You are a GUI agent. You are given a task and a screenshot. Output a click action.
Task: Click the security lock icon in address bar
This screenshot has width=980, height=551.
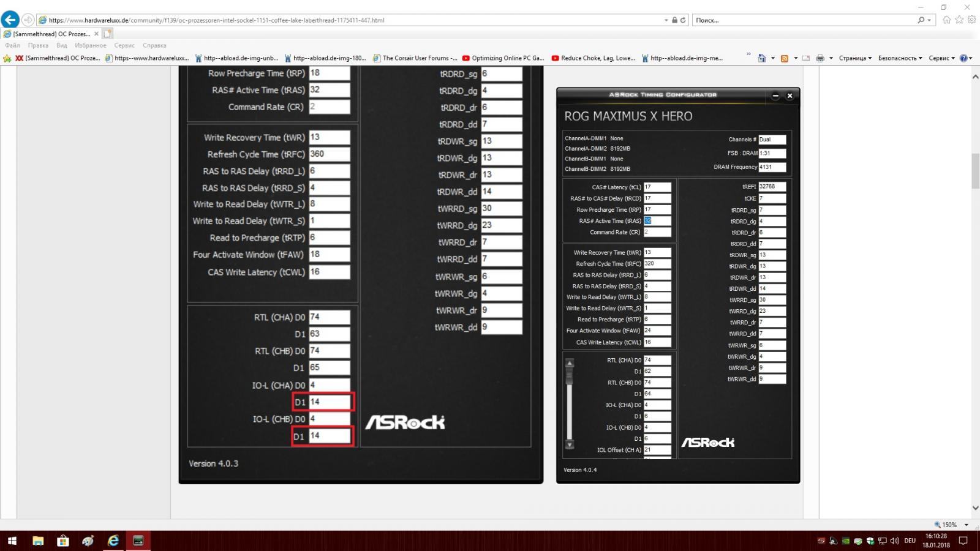[x=674, y=20]
